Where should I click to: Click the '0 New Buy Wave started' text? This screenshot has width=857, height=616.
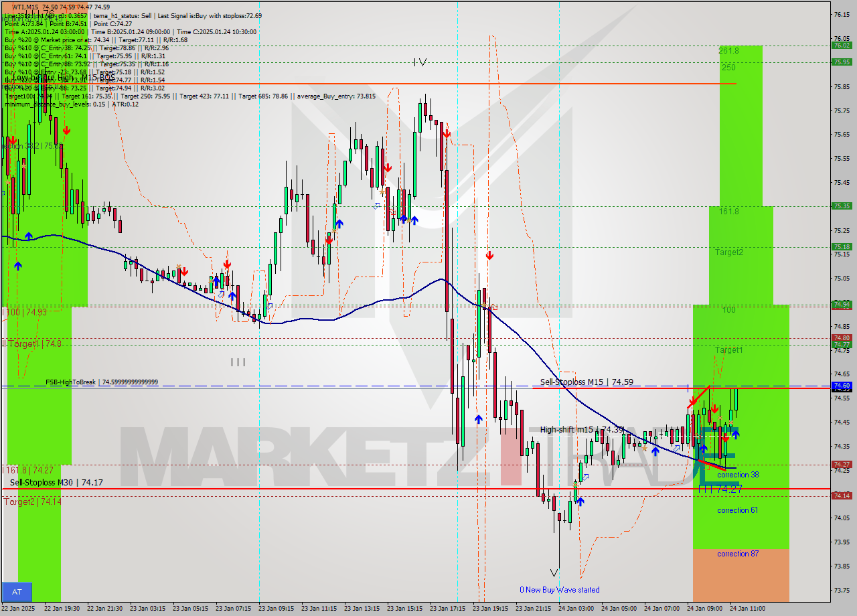tap(560, 590)
